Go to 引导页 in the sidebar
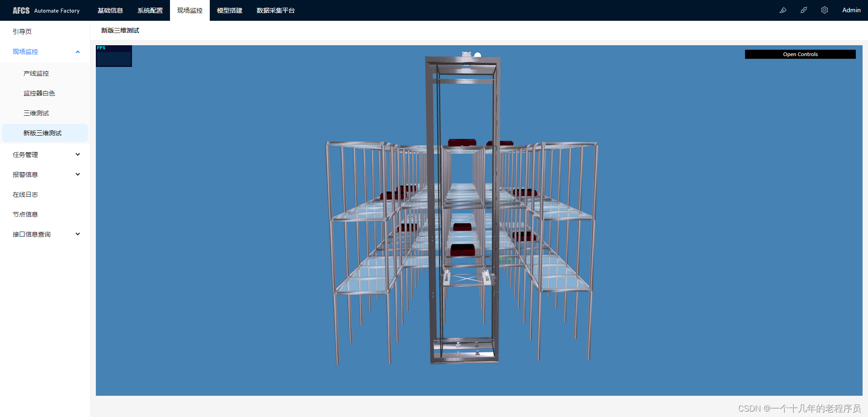This screenshot has height=417, width=868. click(45, 32)
